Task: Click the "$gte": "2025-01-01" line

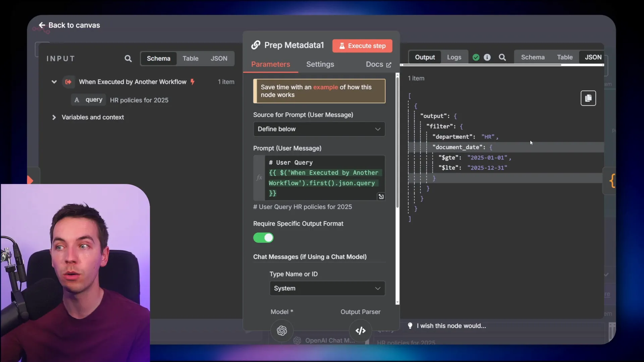Action: pos(475,158)
